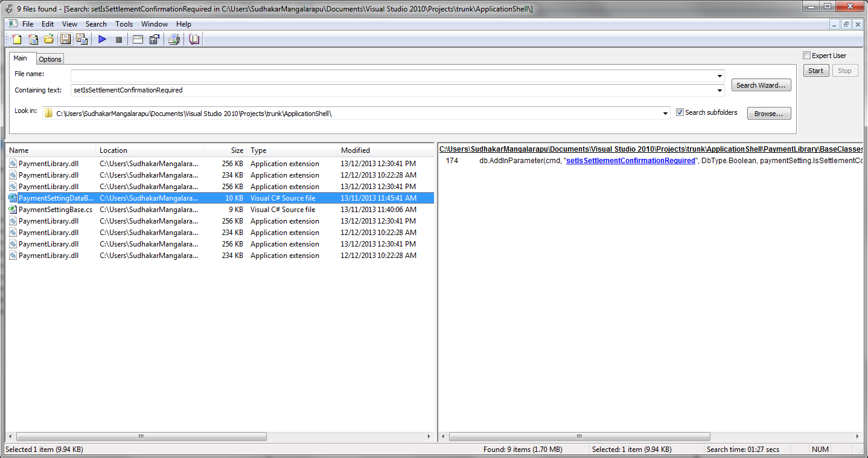Expand the Containing text dropdown
Image resolution: width=868 pixels, height=458 pixels.
pos(719,89)
